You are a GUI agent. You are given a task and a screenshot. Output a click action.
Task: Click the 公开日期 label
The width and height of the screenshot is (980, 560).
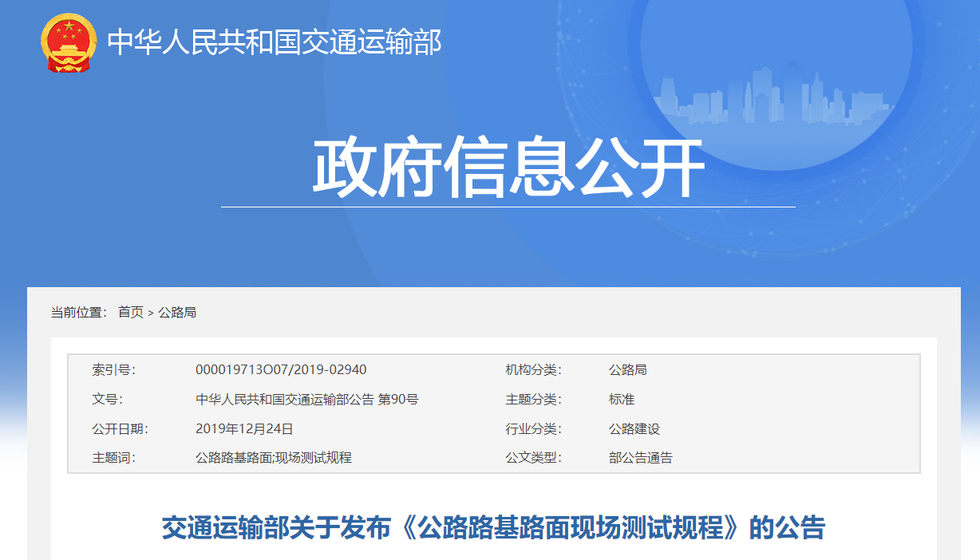(x=120, y=429)
